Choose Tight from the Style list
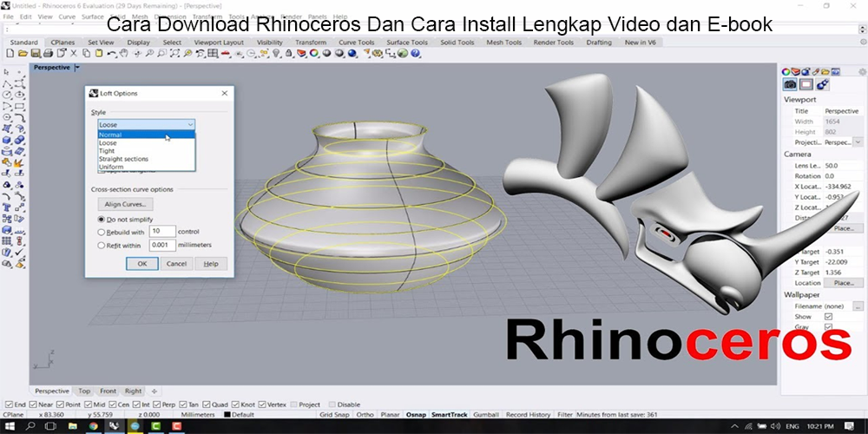This screenshot has width=868, height=434. 146,150
